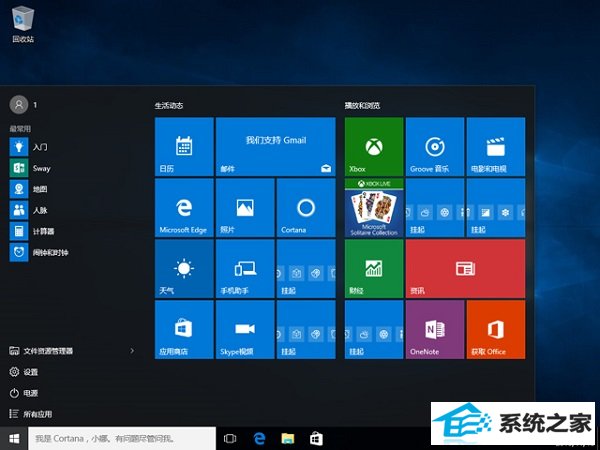Open the 照片 Photos tile
Image resolution: width=600 pixels, height=450 pixels.
tap(245, 208)
